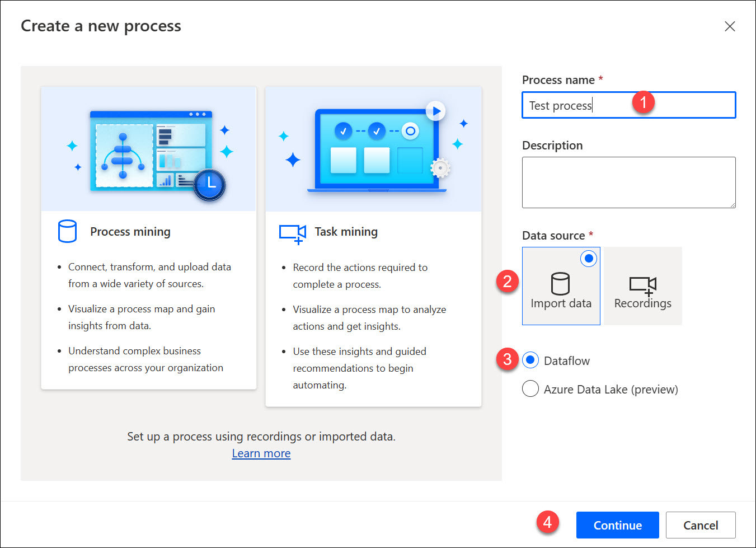Open the Learn more link
Viewport: 756px width, 548px height.
[x=261, y=453]
